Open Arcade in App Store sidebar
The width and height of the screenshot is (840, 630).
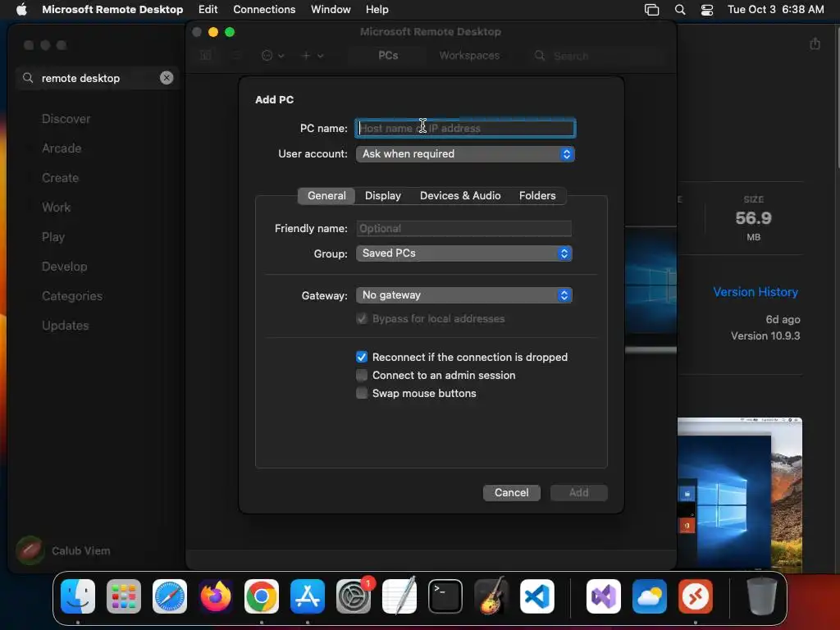pos(62,148)
